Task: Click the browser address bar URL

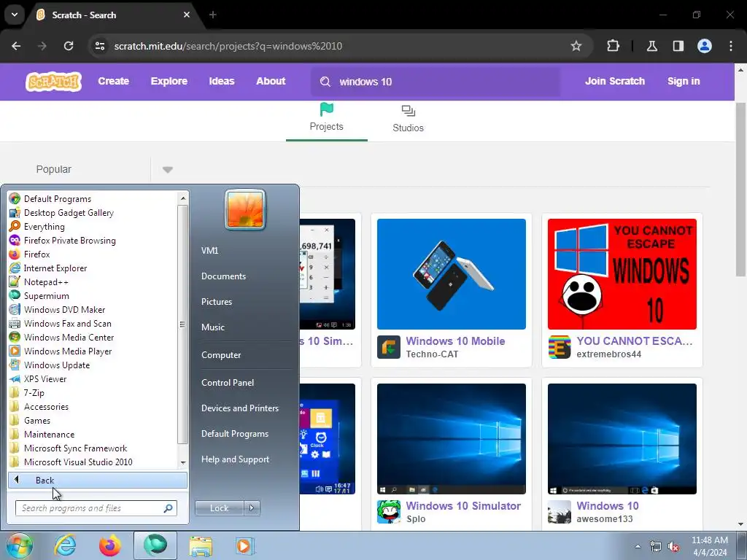Action: [228, 46]
